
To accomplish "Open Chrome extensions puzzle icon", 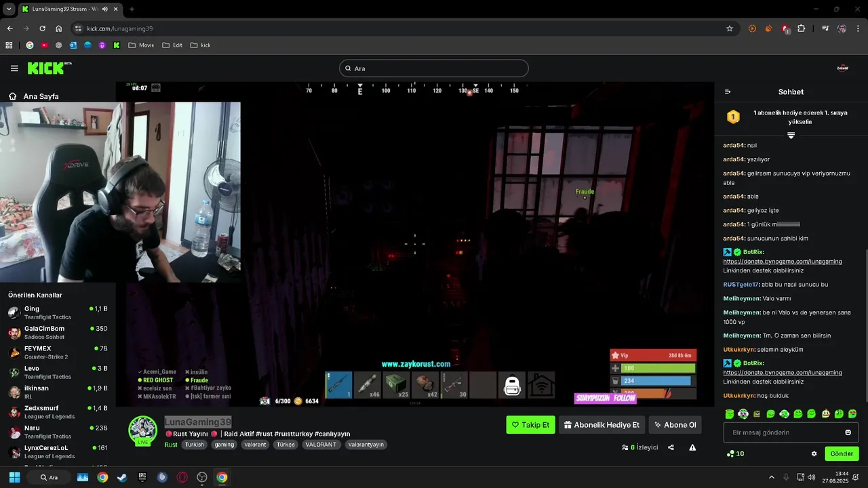I will pyautogui.click(x=802, y=28).
